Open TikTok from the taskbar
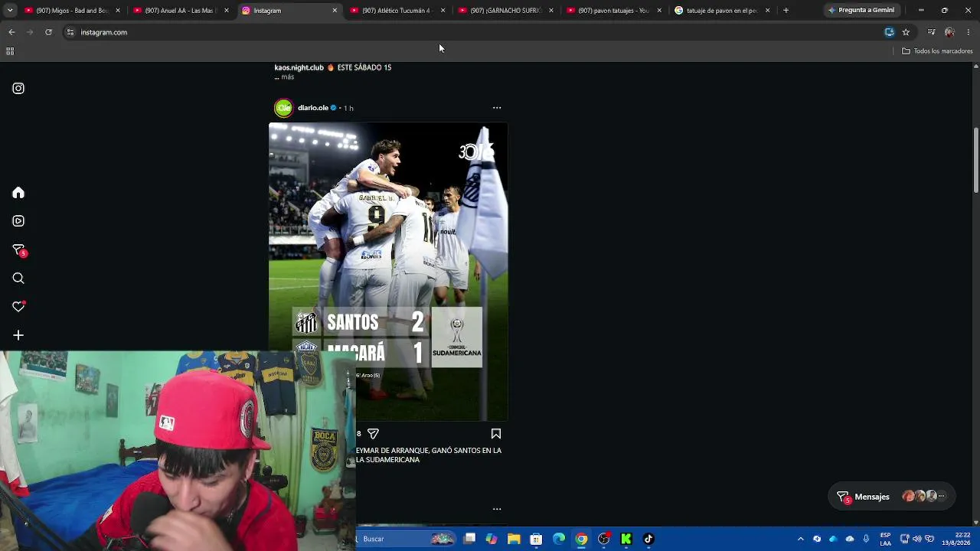Image resolution: width=980 pixels, height=551 pixels. 648,539
